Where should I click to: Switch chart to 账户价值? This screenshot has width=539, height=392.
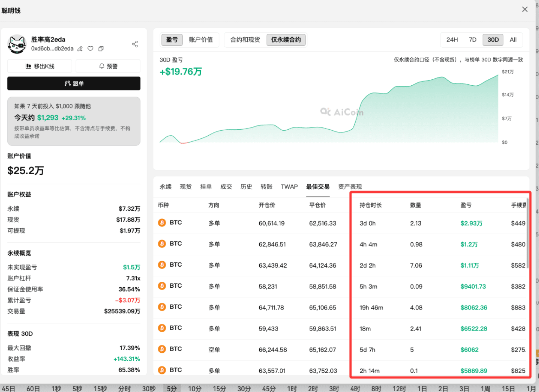(201, 40)
